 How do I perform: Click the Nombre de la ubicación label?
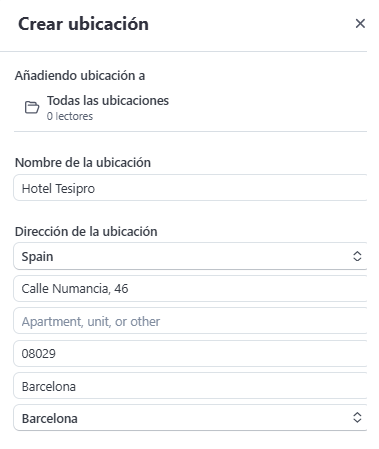[x=83, y=163]
